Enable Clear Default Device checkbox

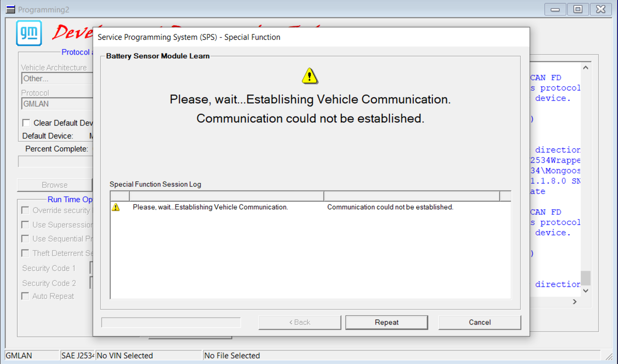26,123
